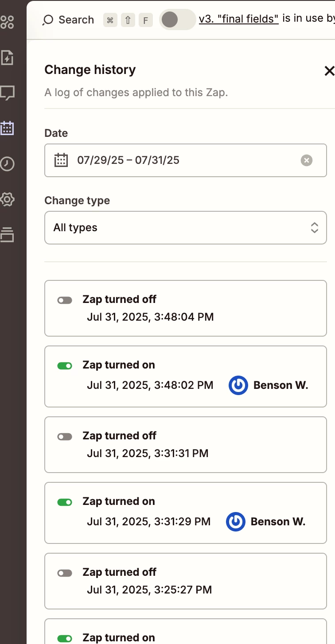Click the up-down chevrons in Change type
The width and height of the screenshot is (335, 644).
coord(315,228)
